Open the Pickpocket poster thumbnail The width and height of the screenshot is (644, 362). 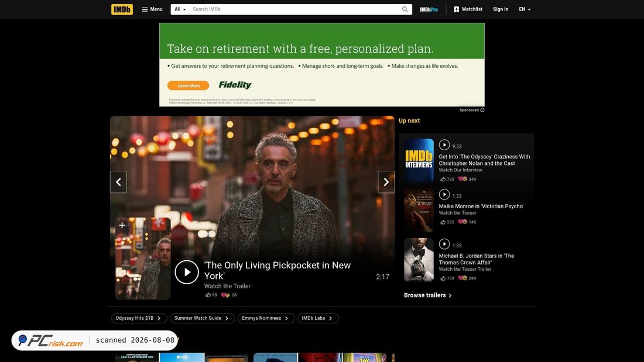(143, 258)
